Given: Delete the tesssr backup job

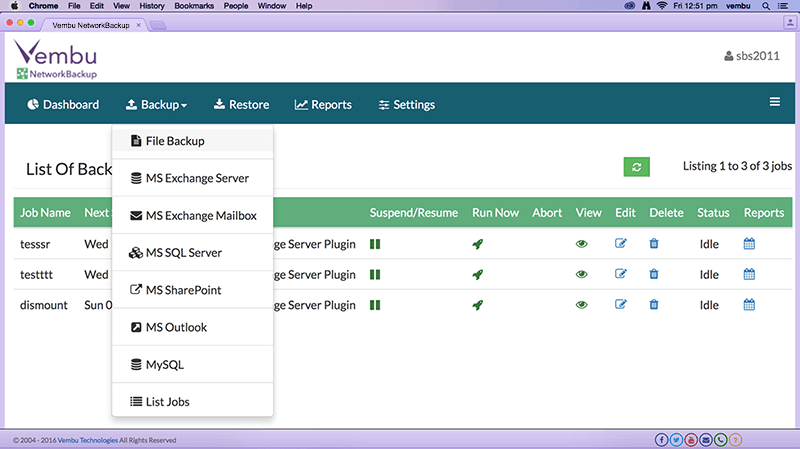Looking at the screenshot, I should click(x=654, y=243).
